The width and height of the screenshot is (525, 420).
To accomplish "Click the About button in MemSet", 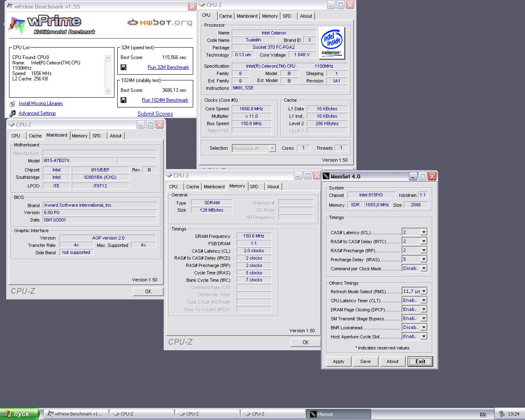I will 393,361.
